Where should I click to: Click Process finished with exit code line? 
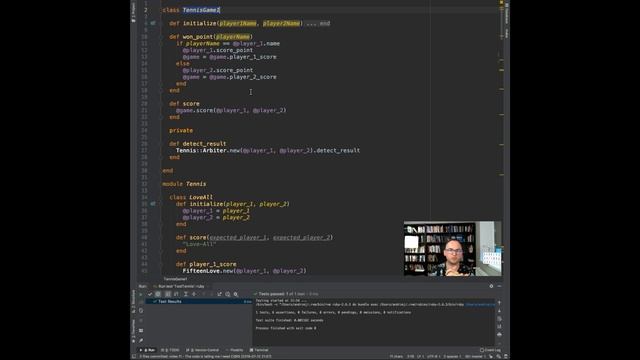tap(286, 328)
